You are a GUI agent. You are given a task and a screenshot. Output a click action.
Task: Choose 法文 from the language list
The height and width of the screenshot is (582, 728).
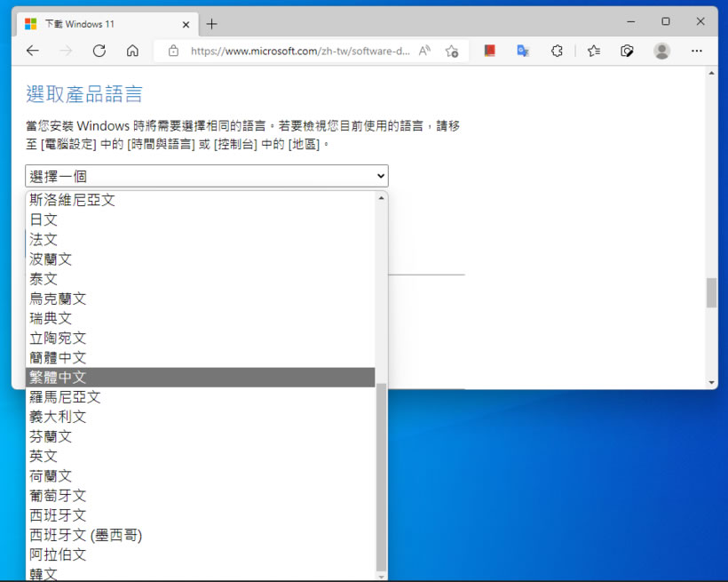click(200, 239)
